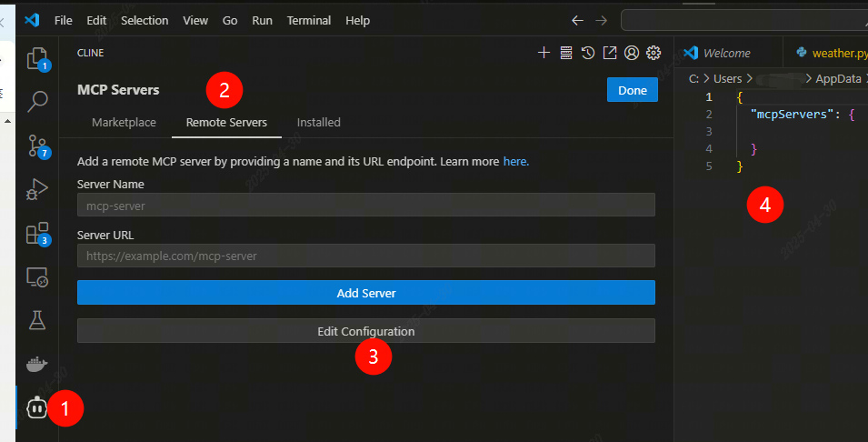Open the Cline robot icon
The height and width of the screenshot is (442, 868).
coord(37,407)
